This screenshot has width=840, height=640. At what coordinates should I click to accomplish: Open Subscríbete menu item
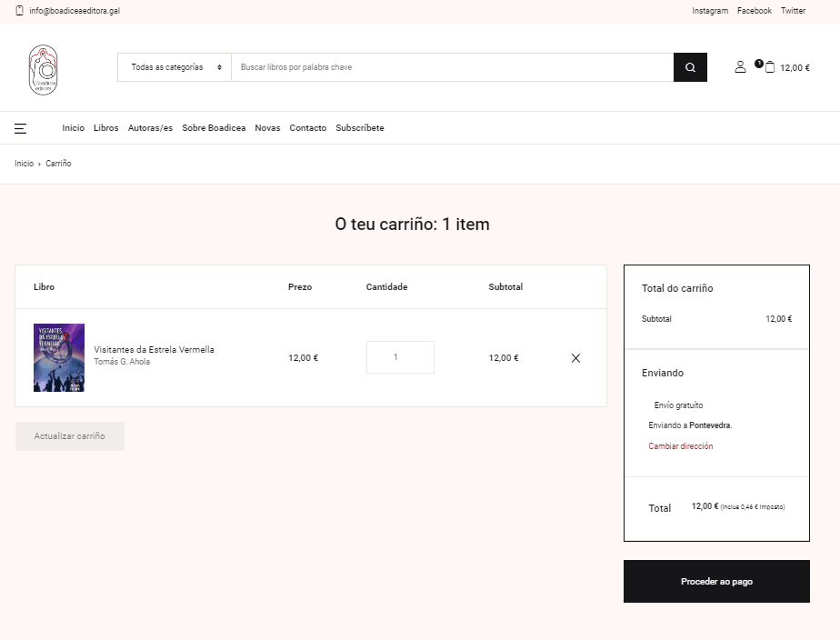[359, 128]
